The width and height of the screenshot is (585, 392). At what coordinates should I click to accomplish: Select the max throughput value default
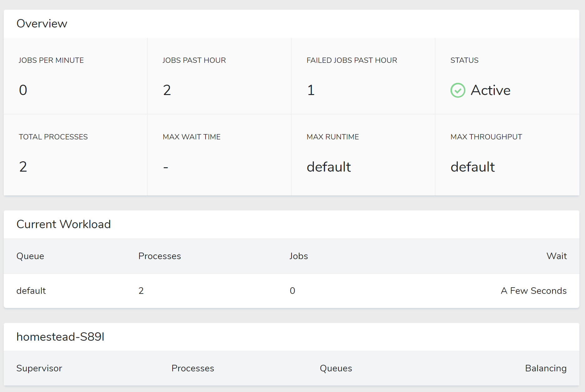tap(473, 167)
